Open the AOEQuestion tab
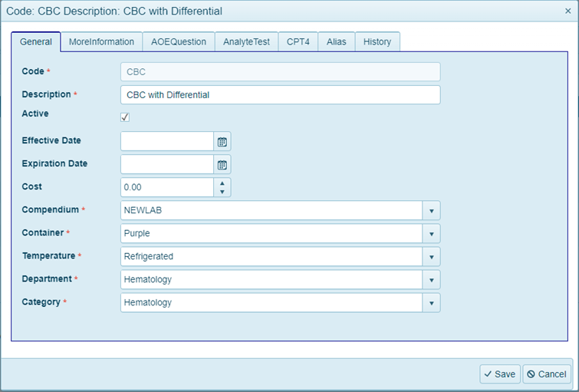 pyautogui.click(x=179, y=42)
